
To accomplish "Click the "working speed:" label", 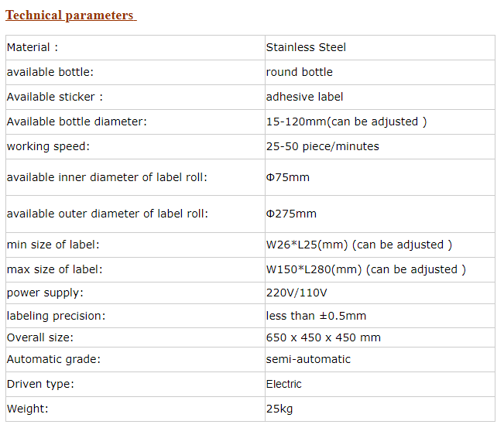I will pyautogui.click(x=48, y=146).
